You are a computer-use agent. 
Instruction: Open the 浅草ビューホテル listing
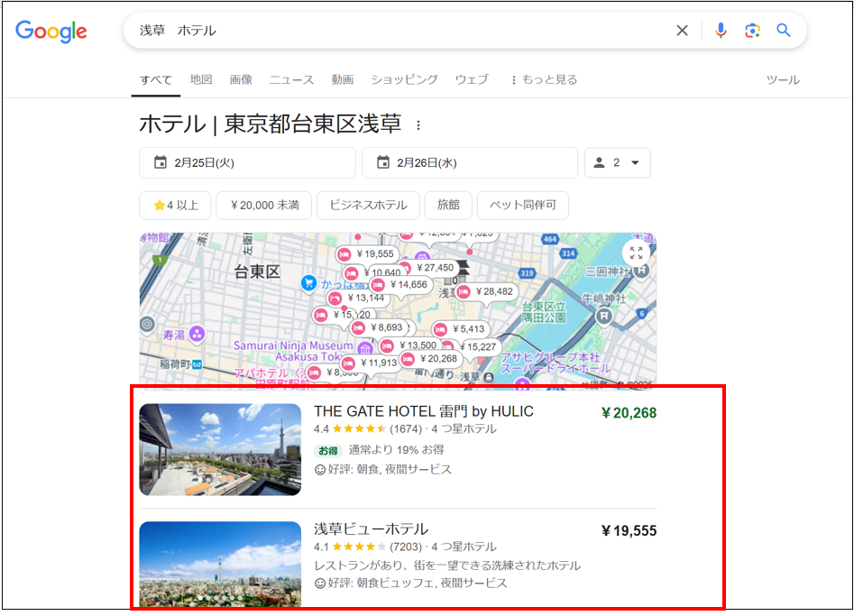pyautogui.click(x=371, y=529)
